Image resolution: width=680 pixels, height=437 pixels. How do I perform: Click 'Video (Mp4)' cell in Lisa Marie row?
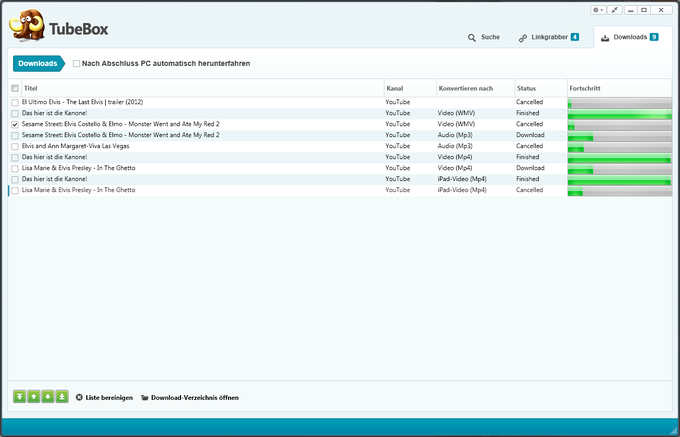[455, 168]
